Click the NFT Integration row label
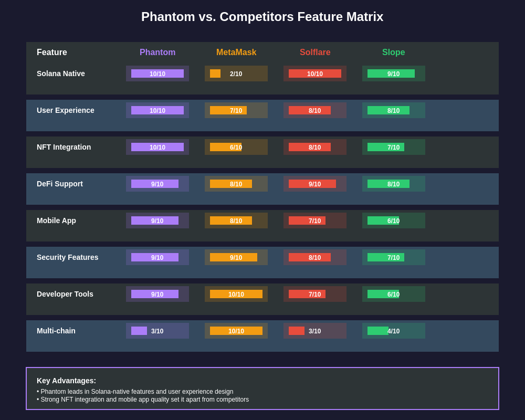The image size is (525, 420). 64,147
